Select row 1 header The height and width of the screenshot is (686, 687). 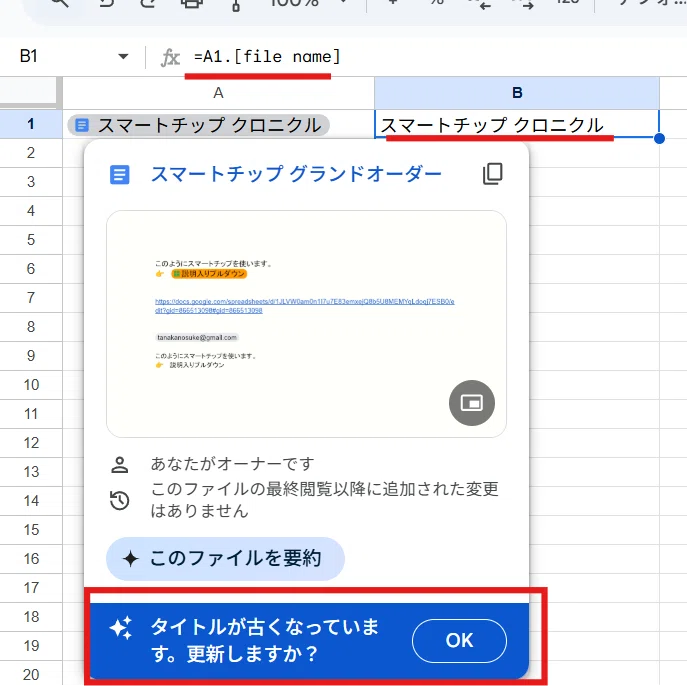31,124
